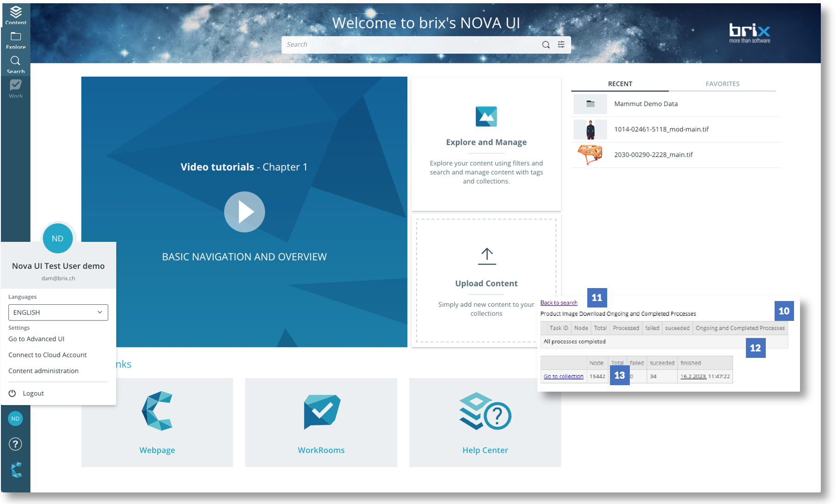Click the upload arrow icon

tap(486, 256)
